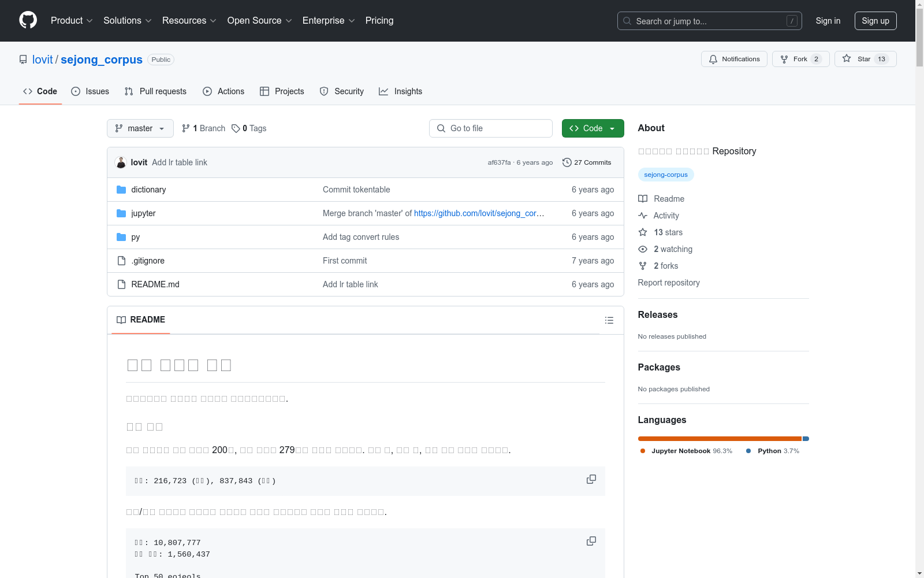This screenshot has height=578, width=924.
Task: Click the star icon beside 13 stars
Action: 643,232
